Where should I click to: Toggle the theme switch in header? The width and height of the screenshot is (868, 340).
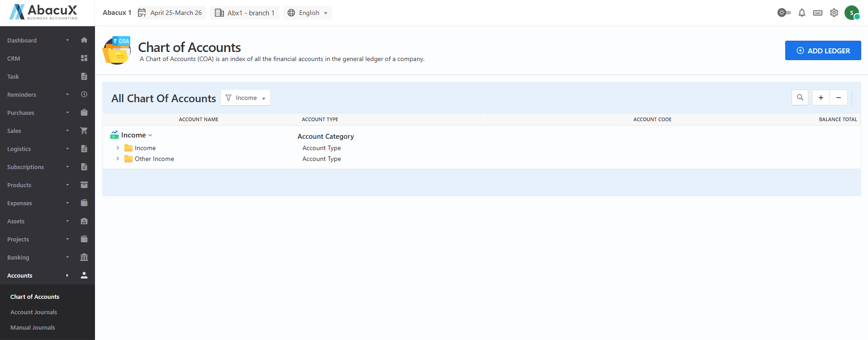click(784, 13)
